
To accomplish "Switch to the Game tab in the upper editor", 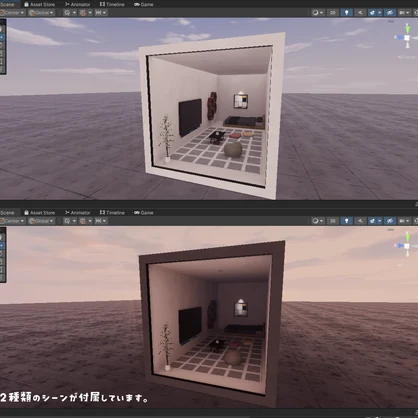I will (x=143, y=4).
